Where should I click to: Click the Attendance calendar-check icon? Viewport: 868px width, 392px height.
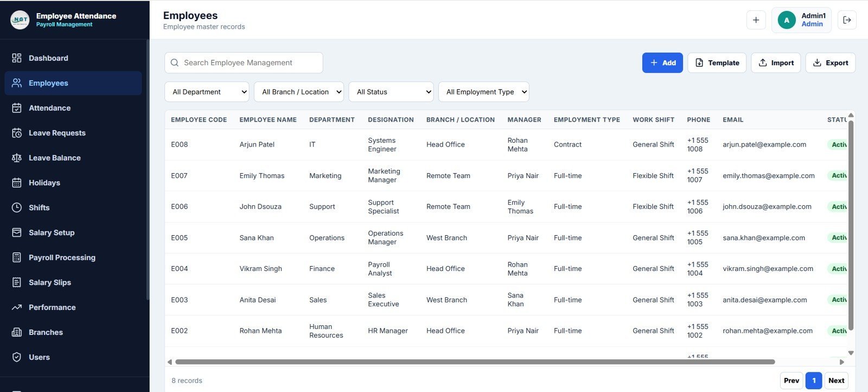point(17,108)
